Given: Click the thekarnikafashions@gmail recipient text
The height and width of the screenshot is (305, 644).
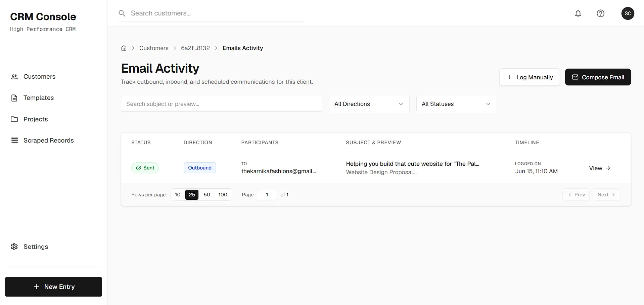Looking at the screenshot, I should pos(278,171).
